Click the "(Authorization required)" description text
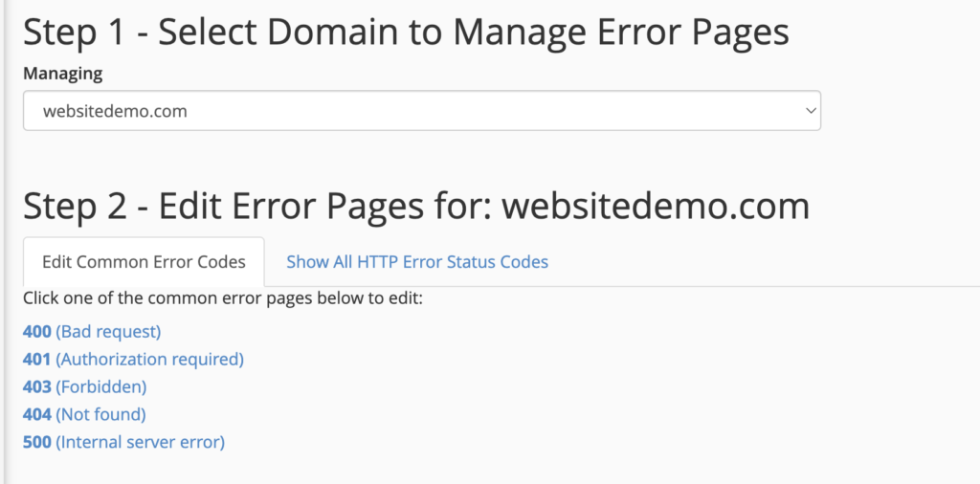The height and width of the screenshot is (484, 980). (x=150, y=360)
